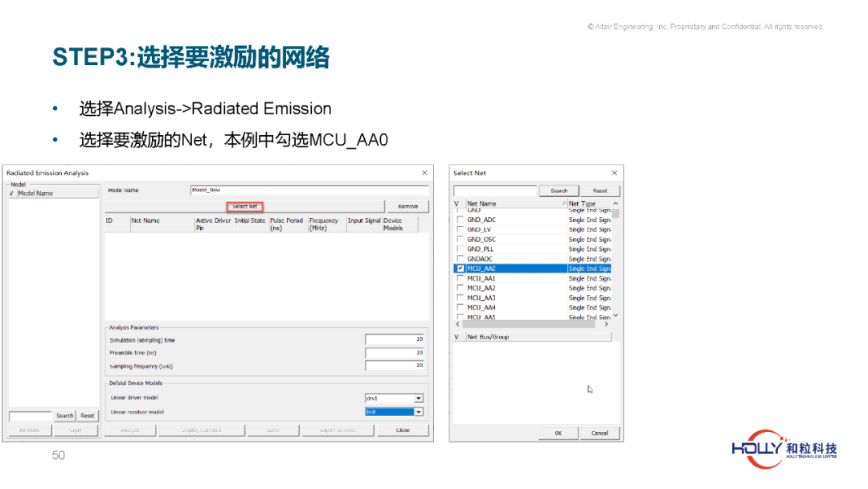
Task: Click the horizontal scrollbar left arrow in net list
Action: (x=458, y=324)
